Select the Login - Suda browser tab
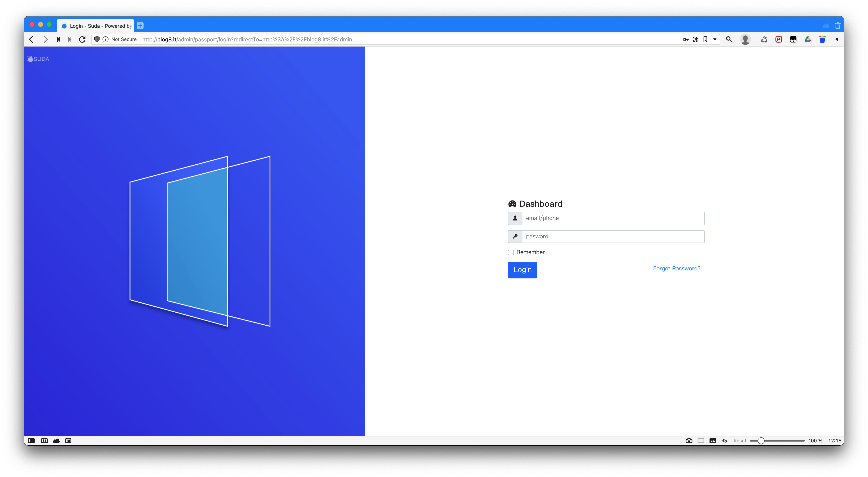The height and width of the screenshot is (477, 868). coord(95,26)
